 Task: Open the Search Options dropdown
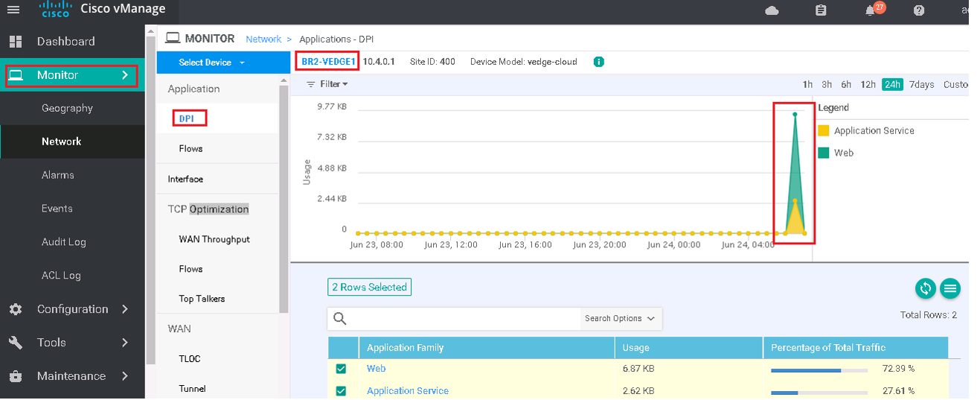pos(621,319)
